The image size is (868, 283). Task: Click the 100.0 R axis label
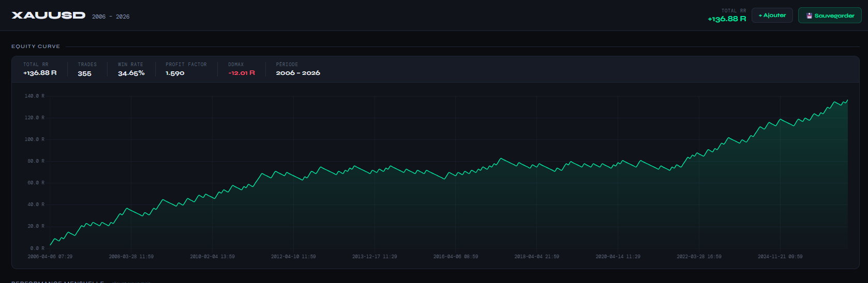[35, 139]
